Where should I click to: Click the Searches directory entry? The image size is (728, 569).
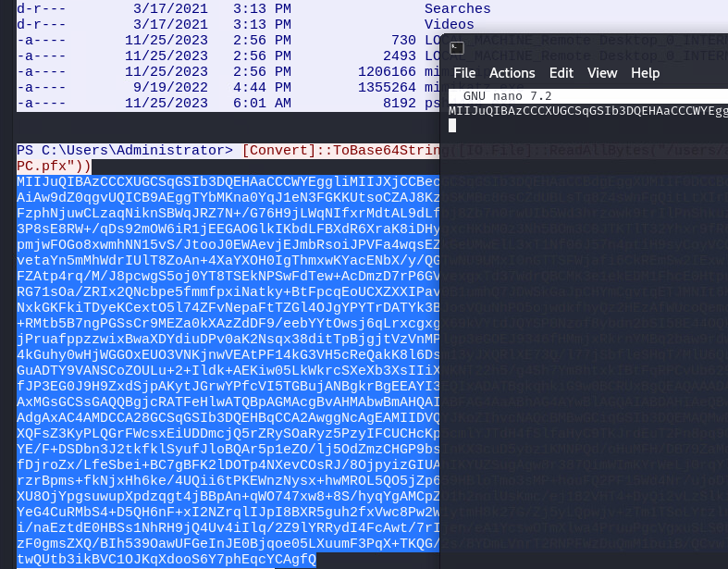pos(457,8)
